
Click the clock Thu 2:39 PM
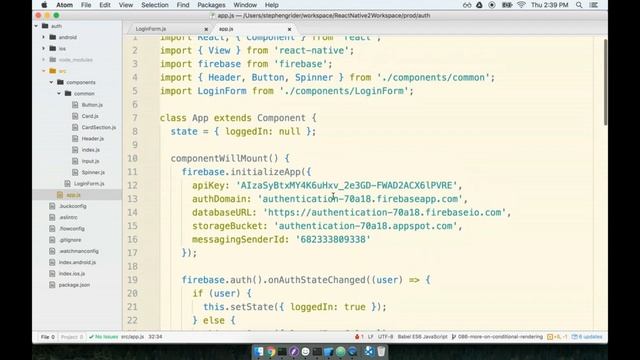pos(549,5)
